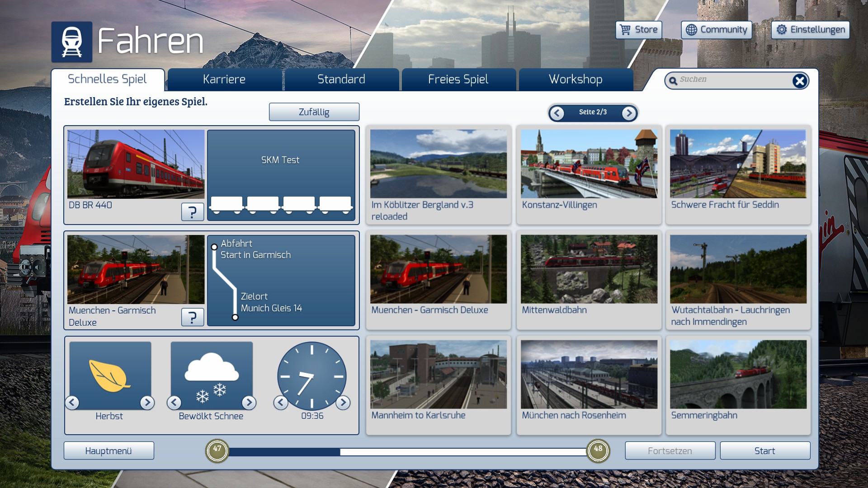
Task: Show info for DB BR 440 locomotive
Action: (193, 212)
